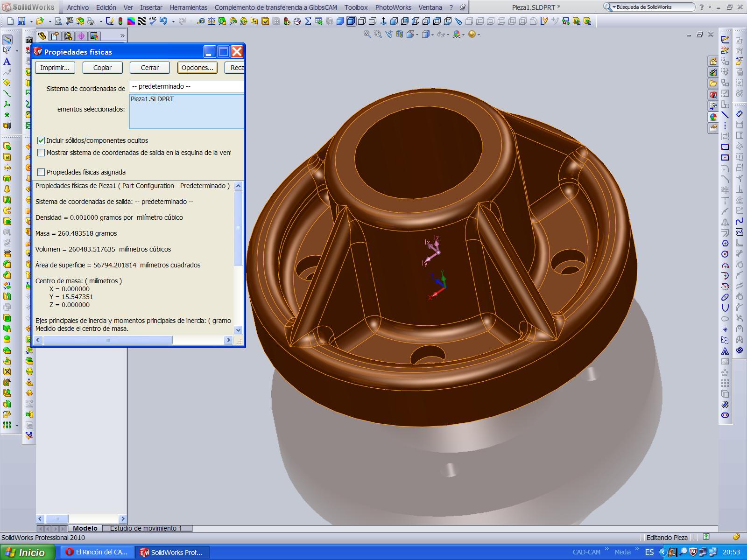Click SolidWorks Prof... taskbar item

click(172, 553)
